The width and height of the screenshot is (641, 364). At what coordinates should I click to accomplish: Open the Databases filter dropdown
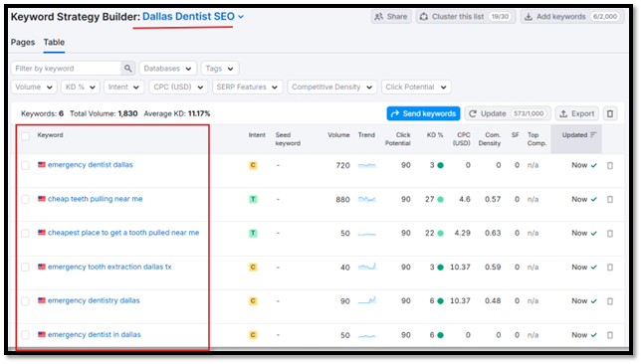pos(168,69)
